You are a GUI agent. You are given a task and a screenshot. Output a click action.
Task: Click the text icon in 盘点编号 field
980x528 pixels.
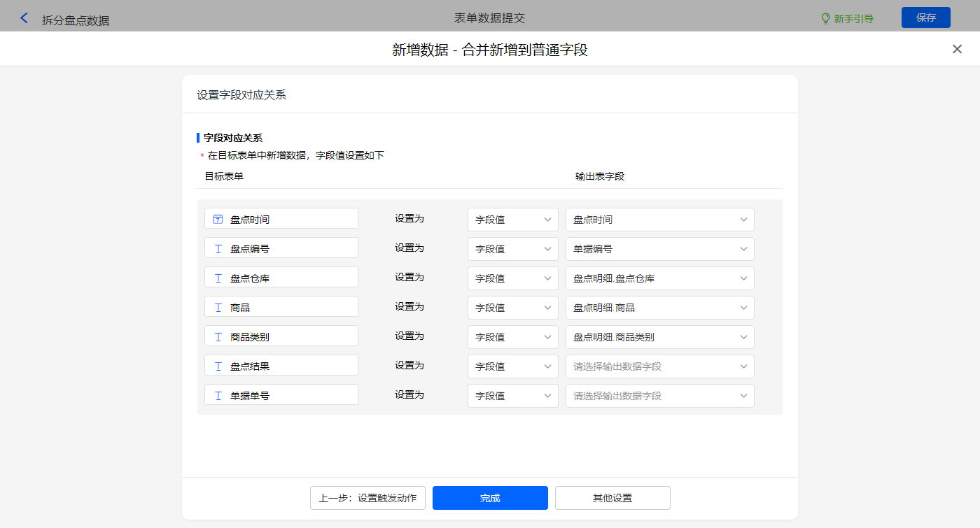218,248
